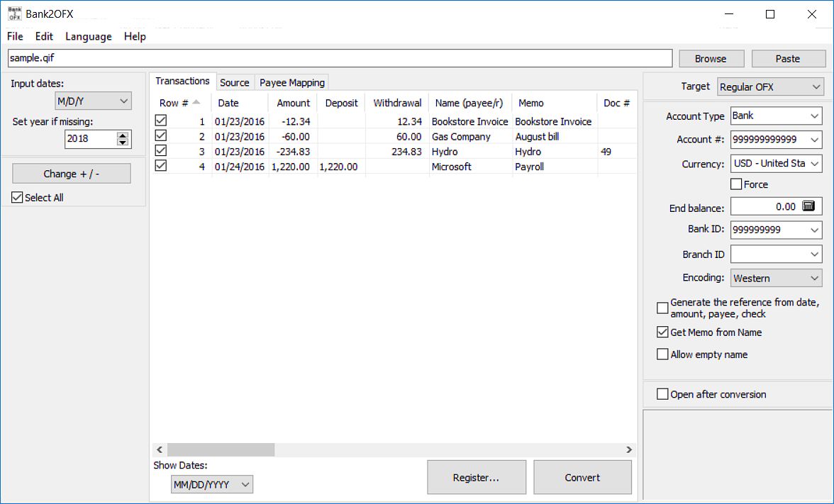Open the End balance calculator icon
Viewport: 834px width, 504px height.
point(808,206)
